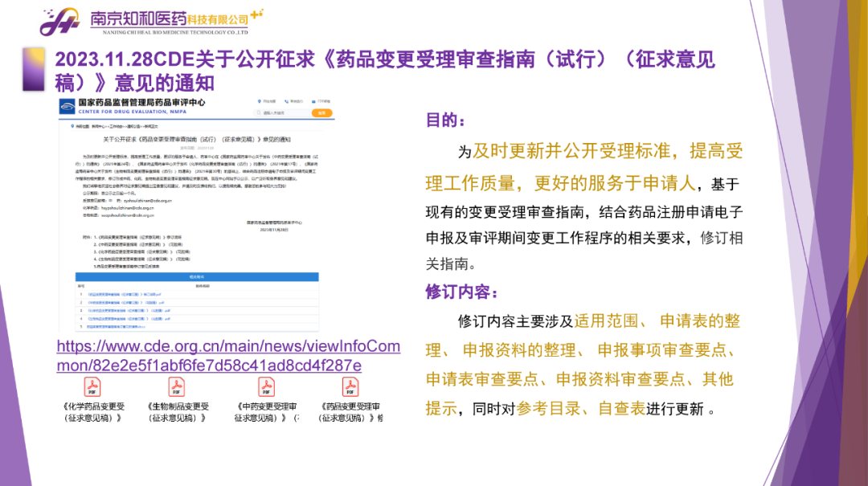Open the last .docx attachment table link
This screenshot has height=486, width=868.
[x=117, y=327]
